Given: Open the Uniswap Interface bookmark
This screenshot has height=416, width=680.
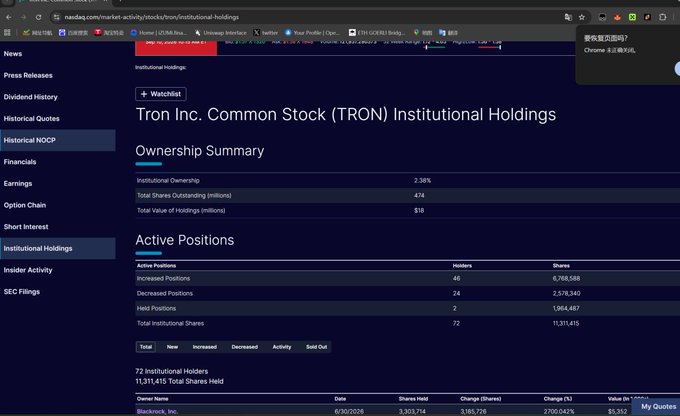Looking at the screenshot, I should (220, 33).
